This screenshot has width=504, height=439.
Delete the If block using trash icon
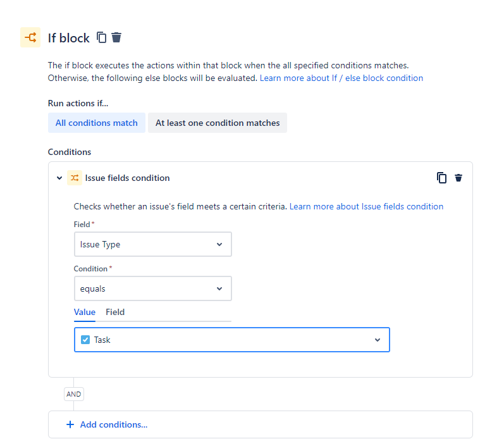tap(116, 37)
